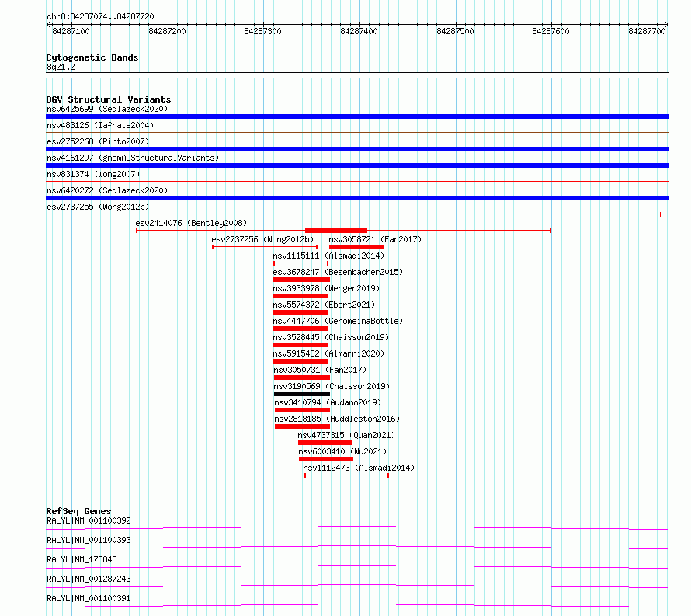Click the RALYL|NM_001100393 gene label
Viewport: 691px width, 616px height.
tap(89, 540)
